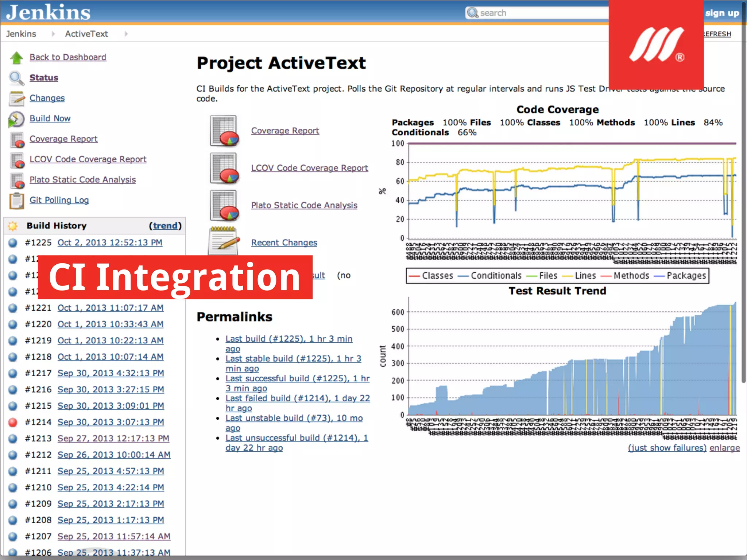Click the blue status ball for build #1225
747x560 pixels.
[13, 243]
